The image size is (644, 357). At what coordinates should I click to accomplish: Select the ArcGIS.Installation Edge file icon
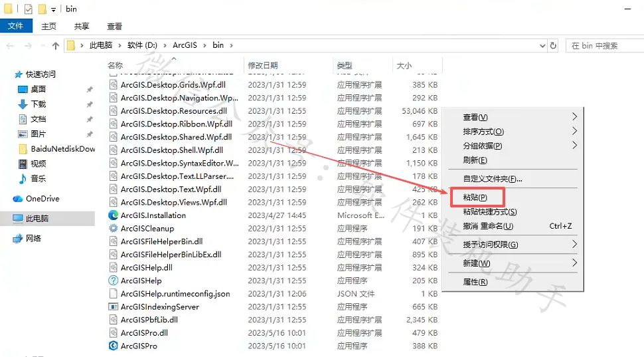[113, 215]
